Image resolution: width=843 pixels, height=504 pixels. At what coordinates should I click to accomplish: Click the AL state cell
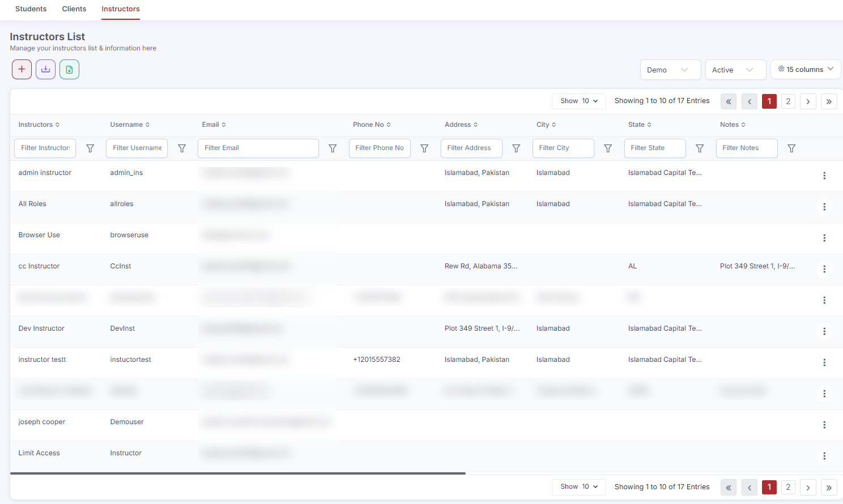click(633, 266)
